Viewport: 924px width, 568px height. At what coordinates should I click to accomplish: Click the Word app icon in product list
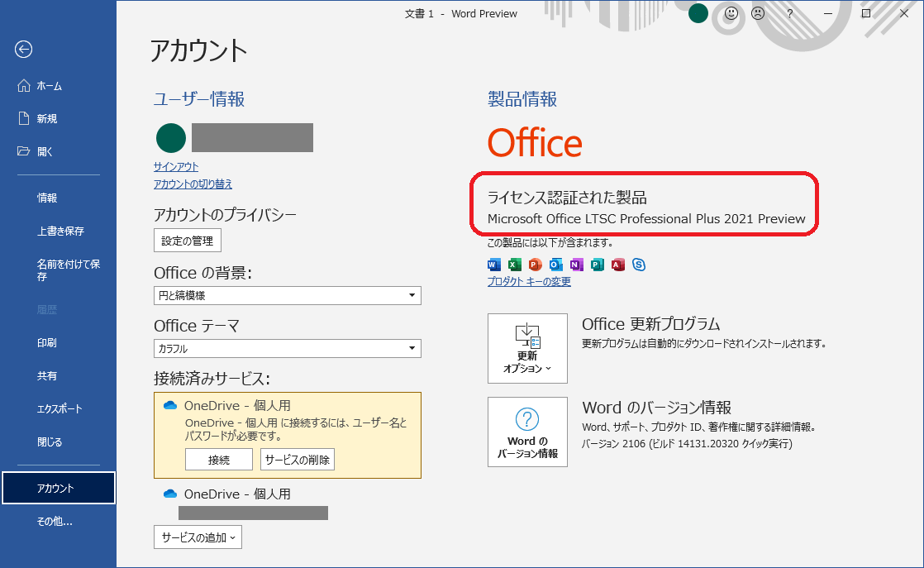point(494,265)
